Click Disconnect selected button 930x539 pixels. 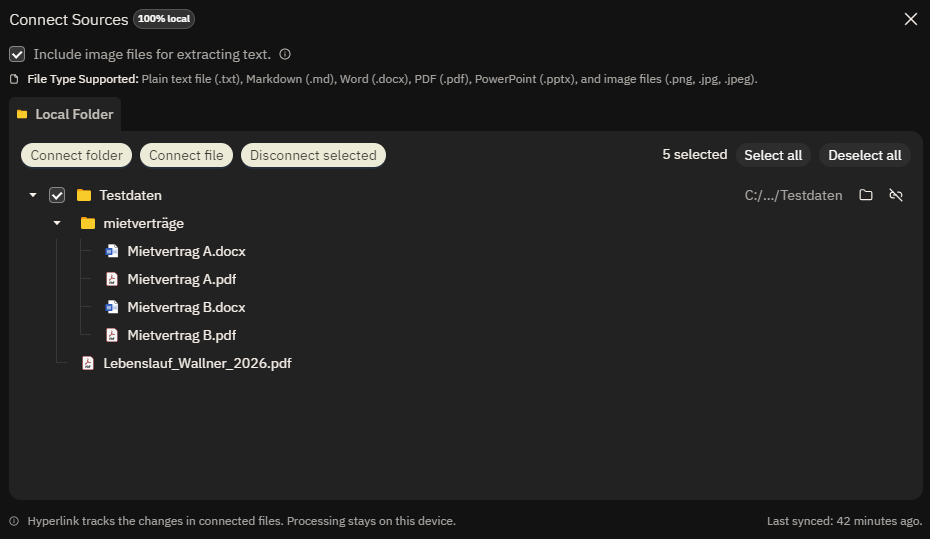click(313, 155)
